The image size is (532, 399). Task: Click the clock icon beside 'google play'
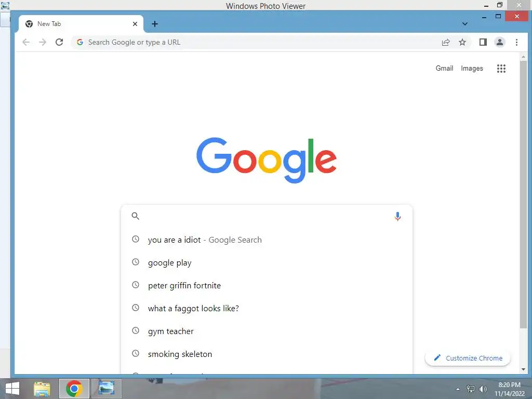point(136,262)
